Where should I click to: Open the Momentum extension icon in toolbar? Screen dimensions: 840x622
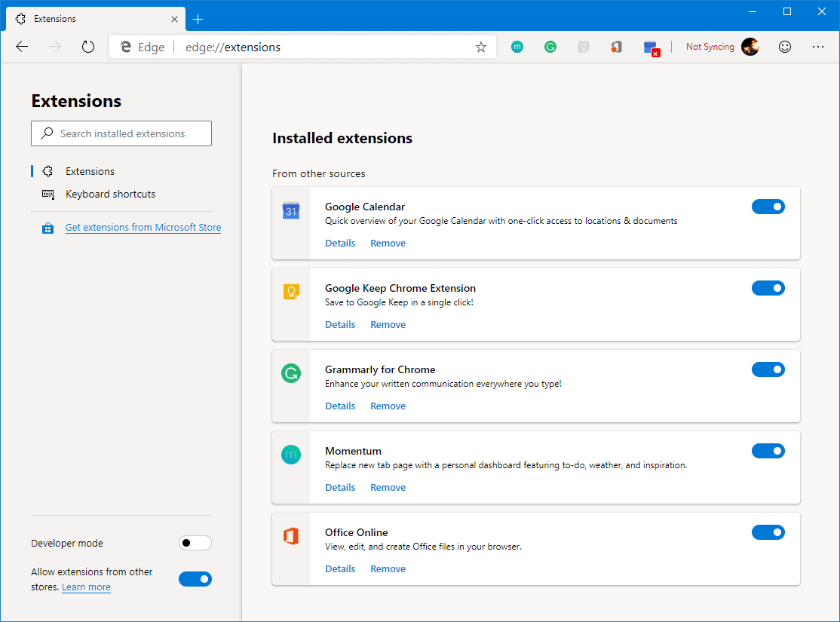click(x=517, y=47)
